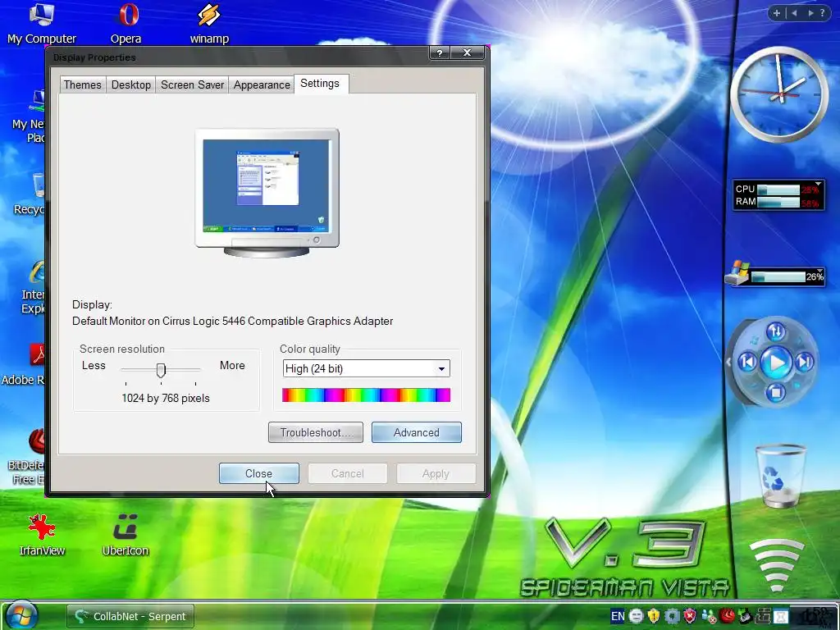Launch the Opera browser shortcut
This screenshot has height=630, width=840.
[x=126, y=24]
